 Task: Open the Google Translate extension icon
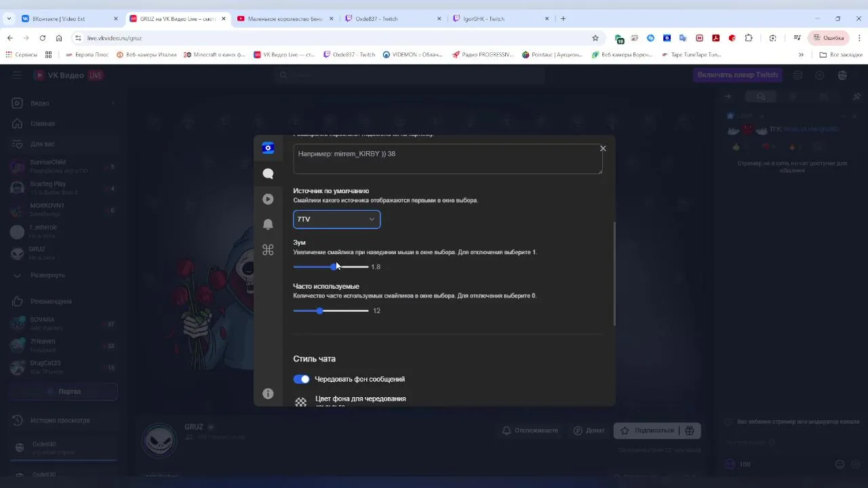[x=684, y=38]
